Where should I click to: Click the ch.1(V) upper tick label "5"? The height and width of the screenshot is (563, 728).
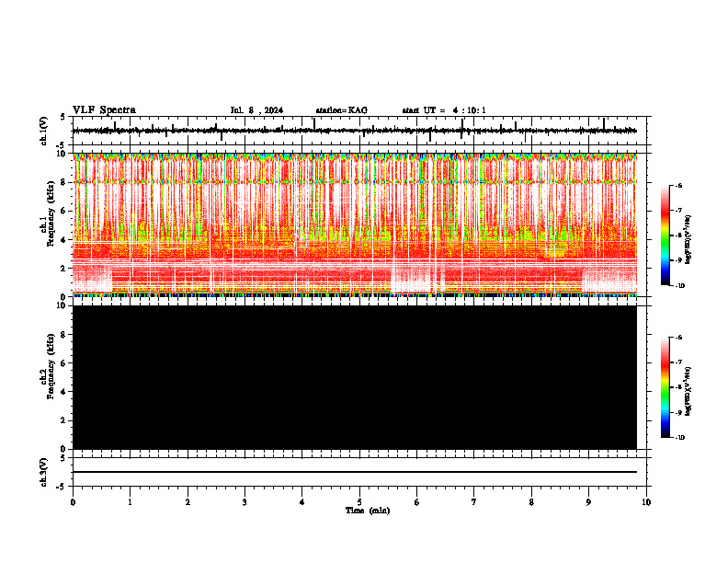click(x=63, y=117)
